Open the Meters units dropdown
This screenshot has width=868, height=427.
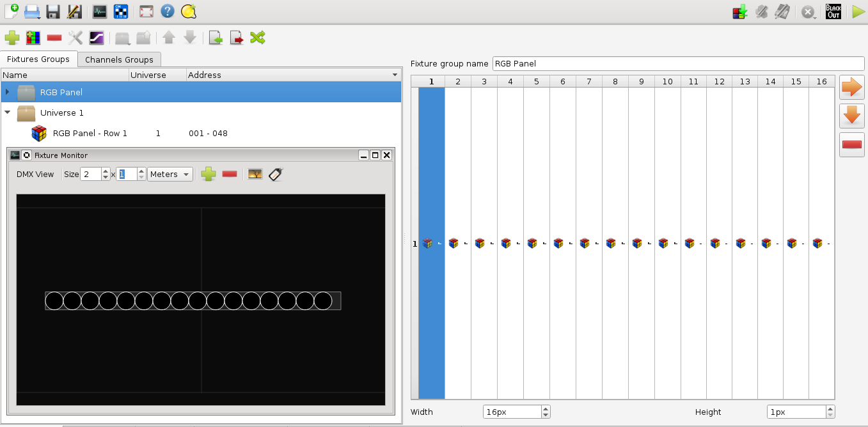point(170,174)
